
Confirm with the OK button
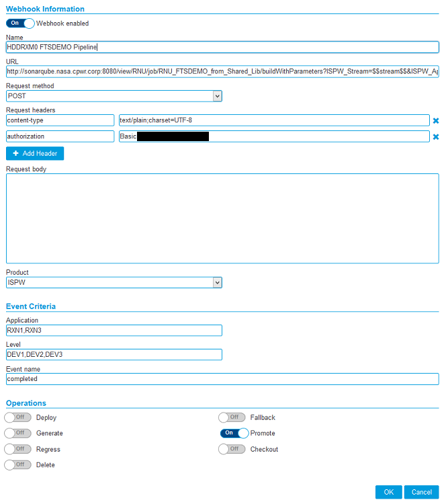(388, 492)
